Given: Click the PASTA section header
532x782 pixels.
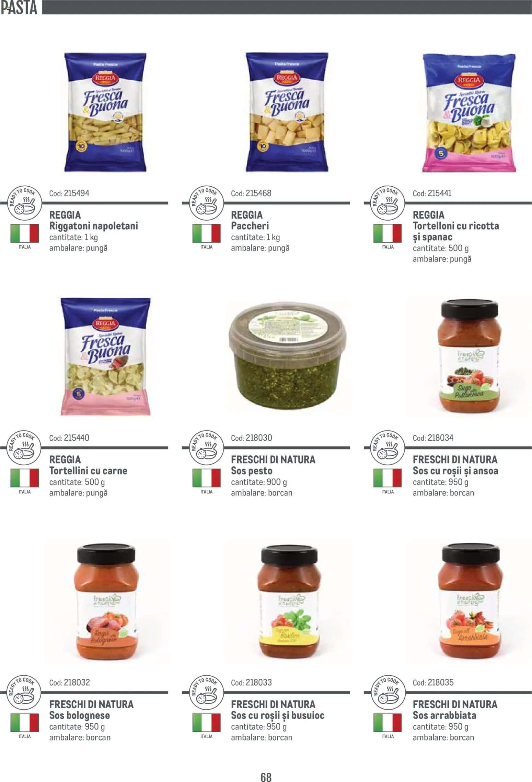Looking at the screenshot, I should [x=19, y=8].
